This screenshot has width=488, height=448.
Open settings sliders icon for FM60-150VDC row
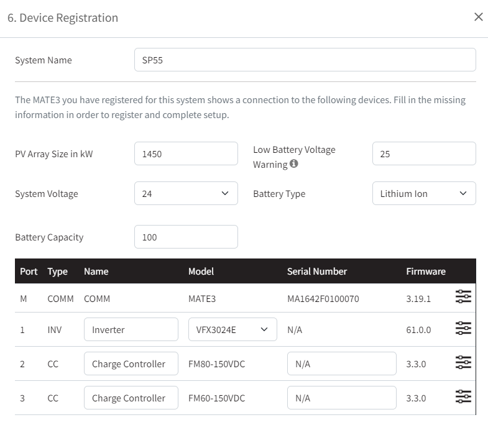(x=463, y=396)
